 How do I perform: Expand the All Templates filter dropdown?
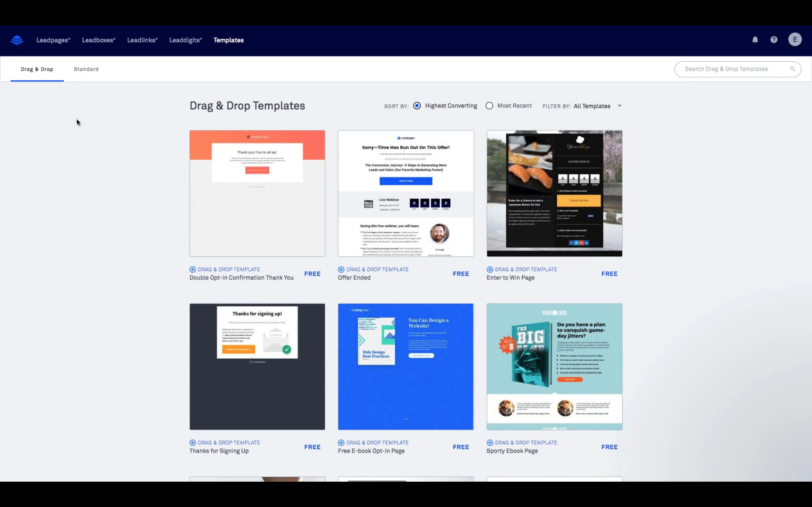coord(597,106)
